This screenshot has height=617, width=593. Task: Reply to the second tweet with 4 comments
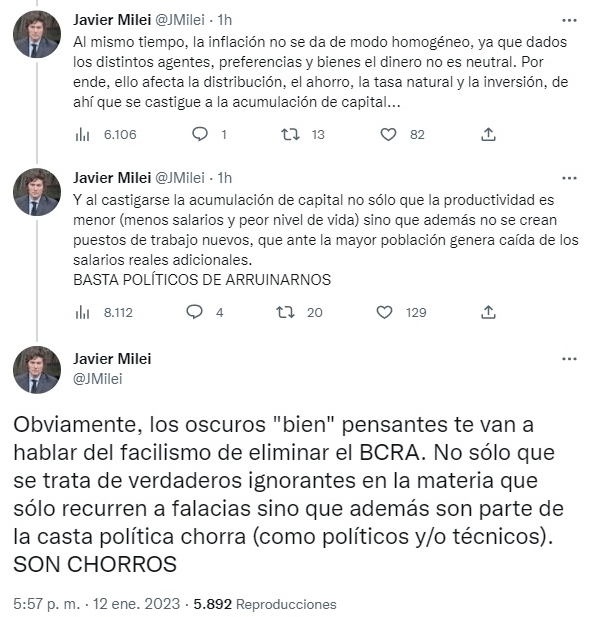click(x=194, y=312)
